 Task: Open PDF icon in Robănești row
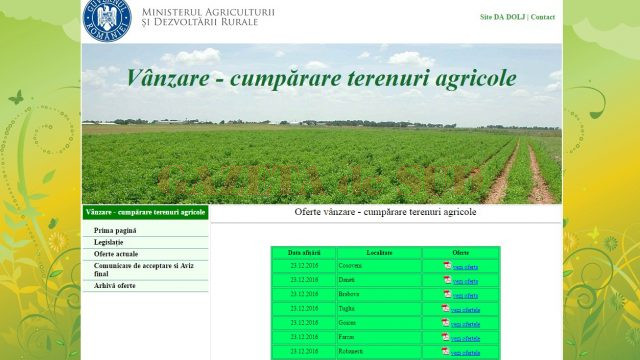[445, 351]
